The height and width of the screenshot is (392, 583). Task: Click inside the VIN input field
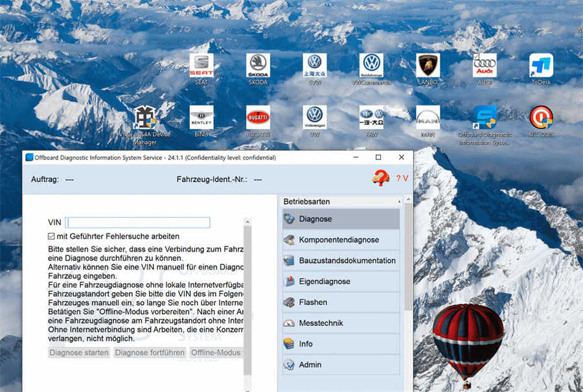137,222
